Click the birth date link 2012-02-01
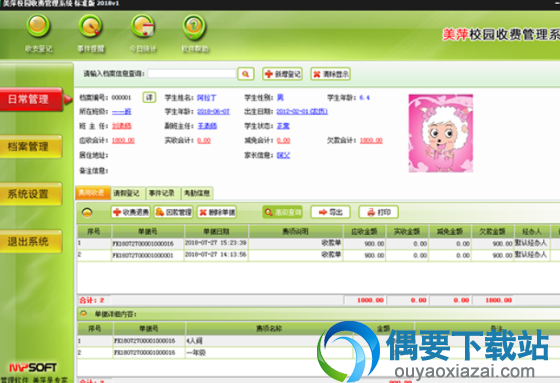This screenshot has height=383, width=560. pos(302,112)
